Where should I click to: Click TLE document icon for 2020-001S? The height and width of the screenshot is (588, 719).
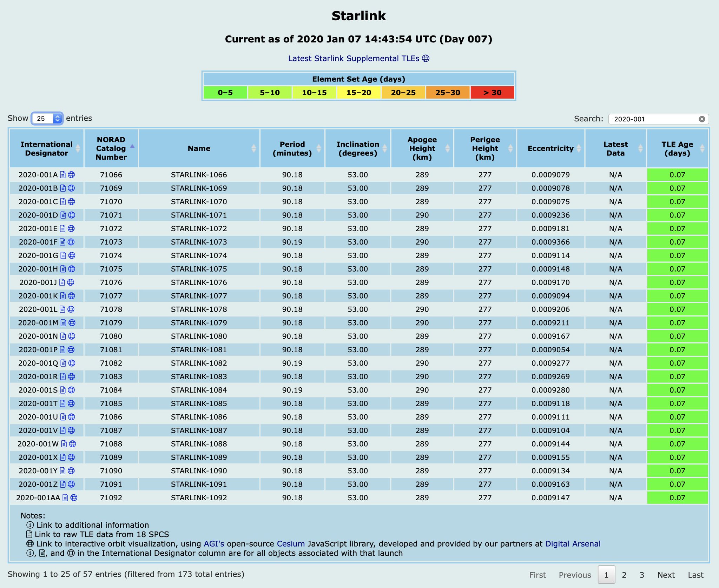coord(63,390)
